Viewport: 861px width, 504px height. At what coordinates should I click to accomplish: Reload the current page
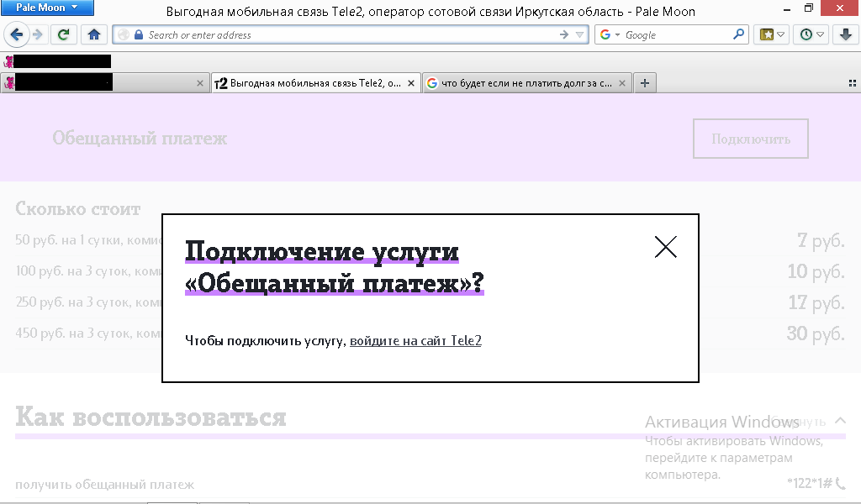coord(64,34)
